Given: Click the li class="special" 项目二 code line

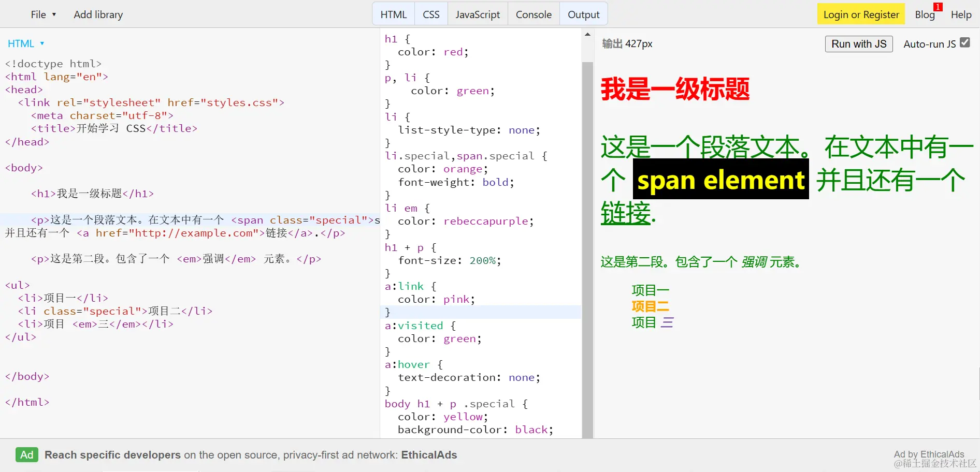Looking at the screenshot, I should pos(115,311).
